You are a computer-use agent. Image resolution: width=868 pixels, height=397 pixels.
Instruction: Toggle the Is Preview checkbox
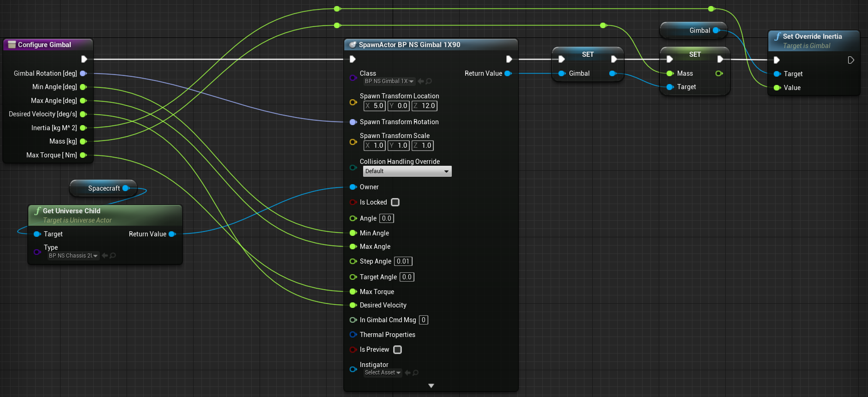397,349
